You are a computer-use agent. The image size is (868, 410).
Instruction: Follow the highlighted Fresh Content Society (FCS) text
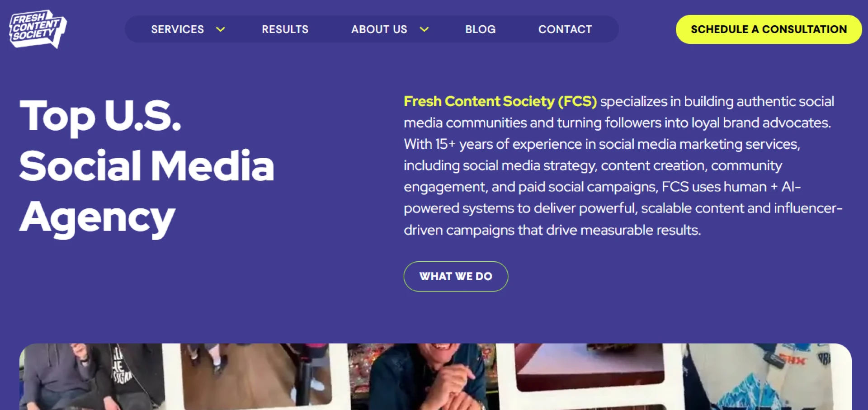pos(500,101)
